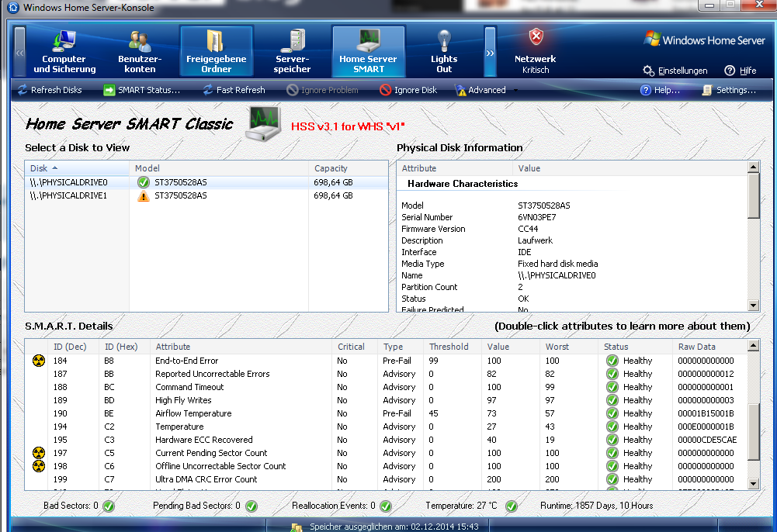This screenshot has height=532, width=777.
Task: Click the Bad Sectors green check icon
Action: point(109,506)
